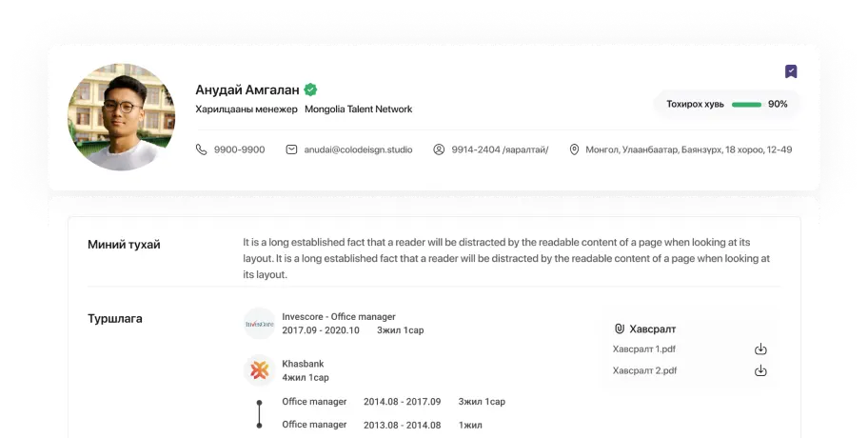The height and width of the screenshot is (438, 868).
Task: Click the person icon beside 9914-2404
Action: click(x=439, y=149)
